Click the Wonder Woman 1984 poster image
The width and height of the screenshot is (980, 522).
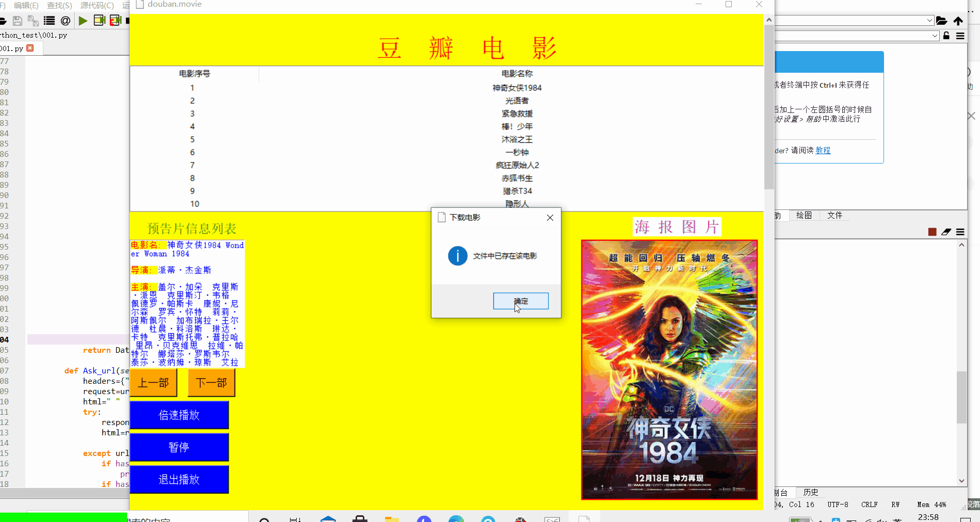pos(669,370)
